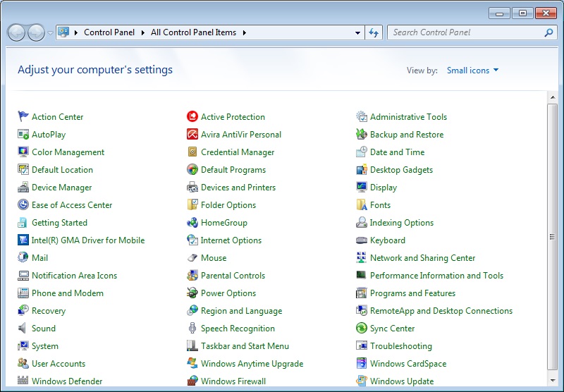Open the Device Manager link
This screenshot has height=392, width=564.
tap(61, 188)
